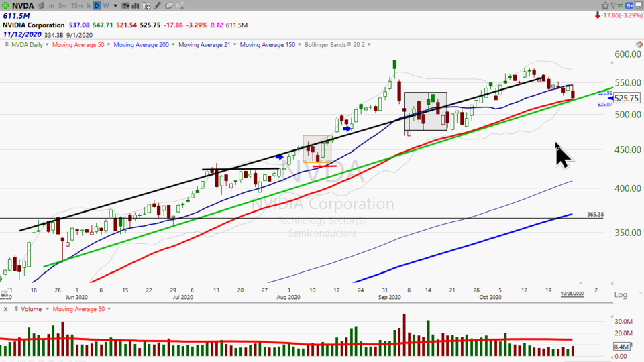Click the move handle beside NVDA Daily
644x362 pixels.
coord(7,44)
